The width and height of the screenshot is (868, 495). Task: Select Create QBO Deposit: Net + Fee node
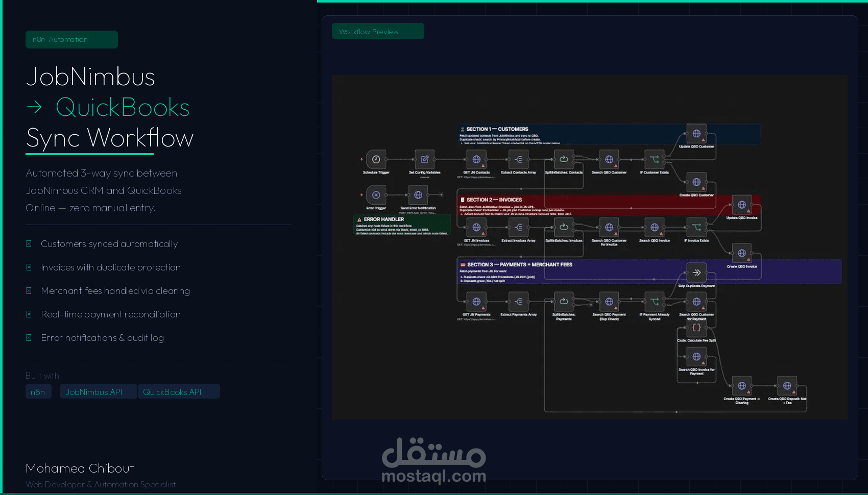click(787, 386)
